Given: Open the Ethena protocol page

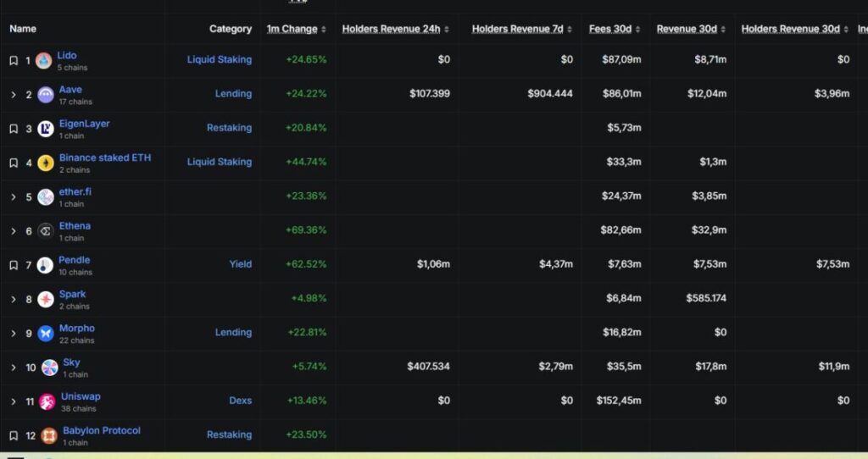Looking at the screenshot, I should pos(75,226).
